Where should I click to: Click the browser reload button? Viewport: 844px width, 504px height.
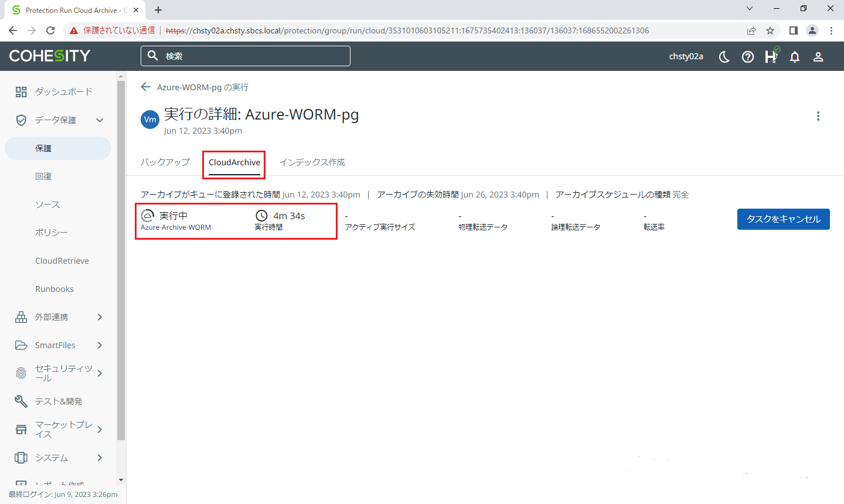[50, 30]
